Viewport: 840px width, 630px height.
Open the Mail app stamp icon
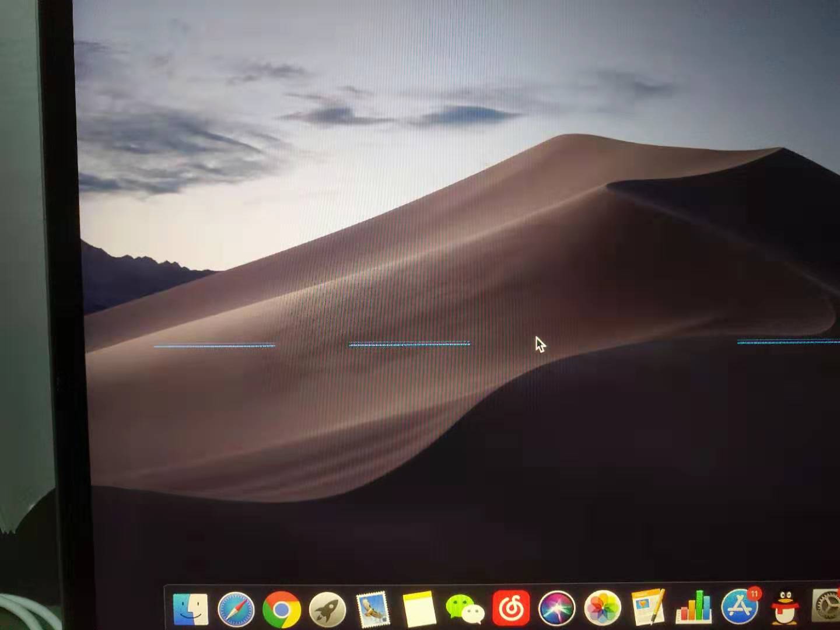click(x=373, y=610)
